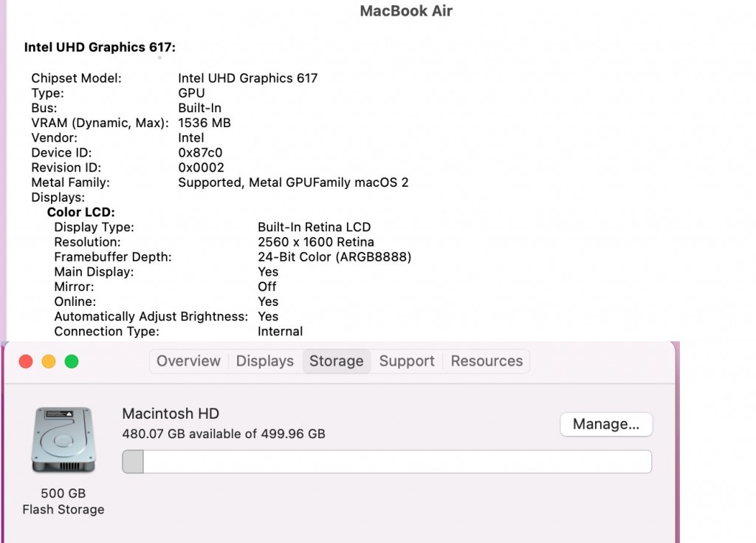
Task: Click the 'VRAM (Dynamic, Max):' label
Action: point(100,123)
